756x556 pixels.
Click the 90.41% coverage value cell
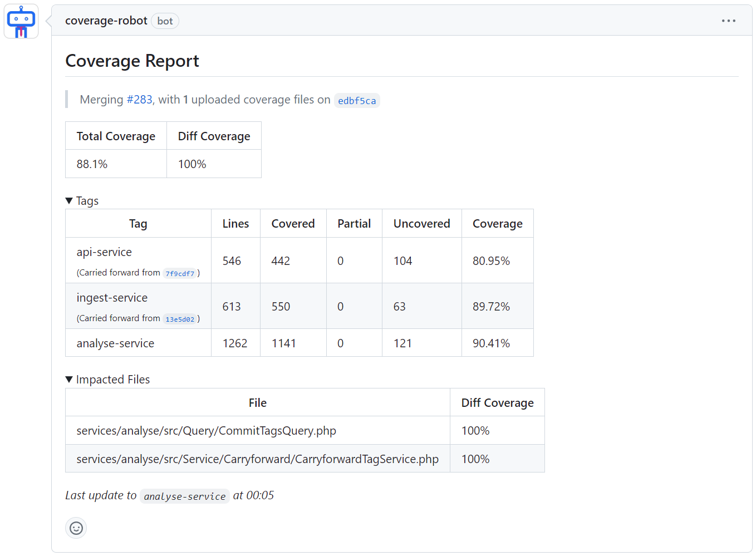tap(491, 343)
